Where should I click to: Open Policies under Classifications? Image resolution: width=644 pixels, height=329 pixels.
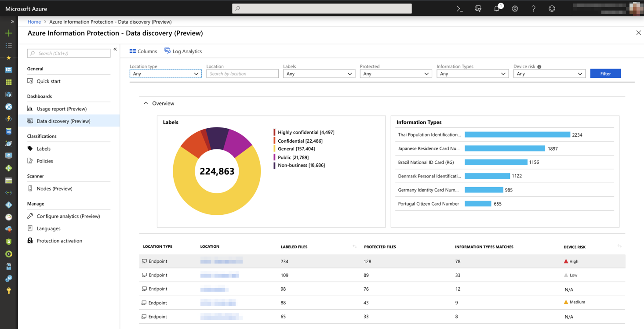[45, 161]
